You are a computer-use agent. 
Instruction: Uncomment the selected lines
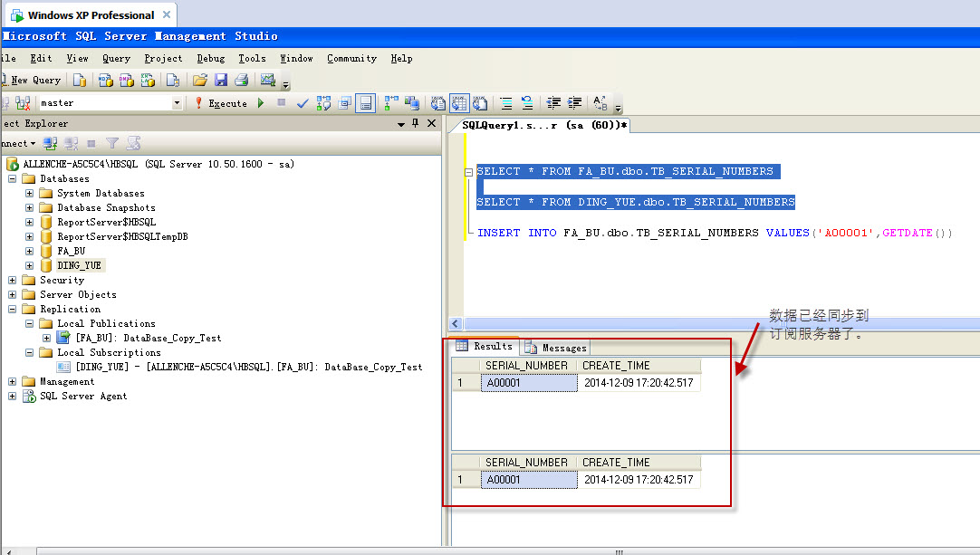[x=527, y=103]
